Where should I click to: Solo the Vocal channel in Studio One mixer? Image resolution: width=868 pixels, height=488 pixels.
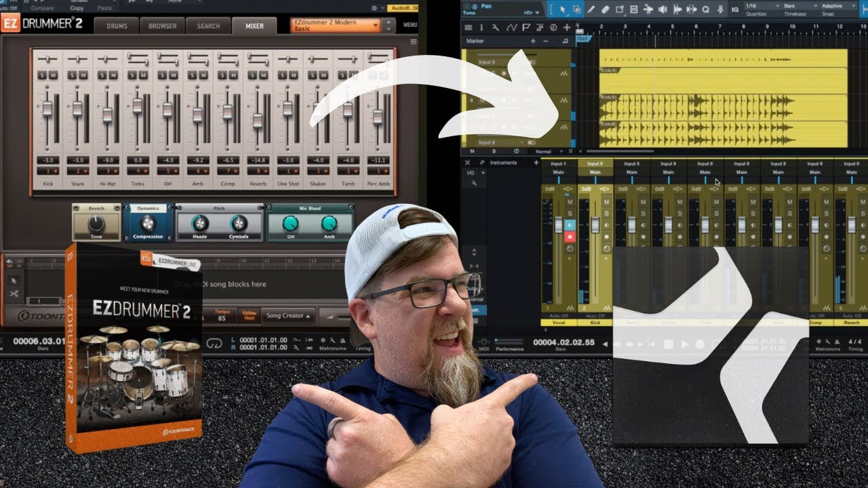tap(570, 213)
